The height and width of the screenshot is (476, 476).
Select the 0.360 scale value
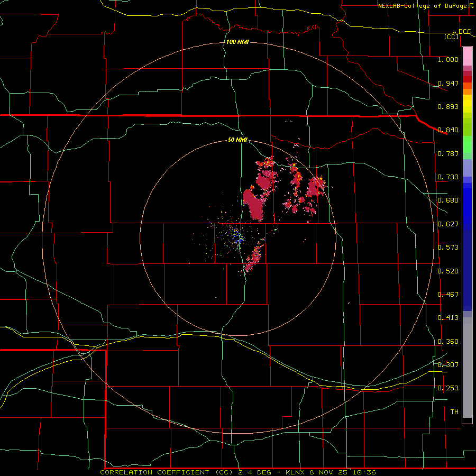tap(448, 342)
